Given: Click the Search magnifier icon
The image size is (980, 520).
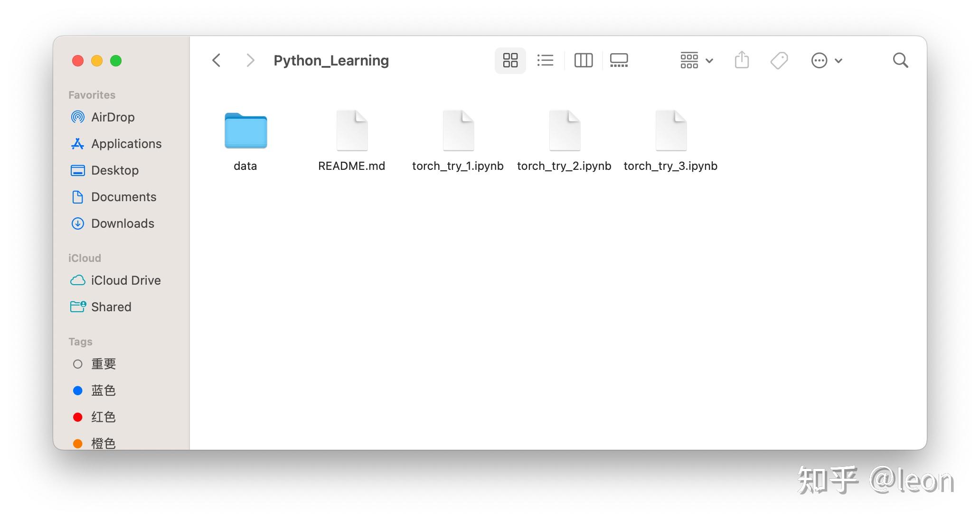Looking at the screenshot, I should (900, 60).
